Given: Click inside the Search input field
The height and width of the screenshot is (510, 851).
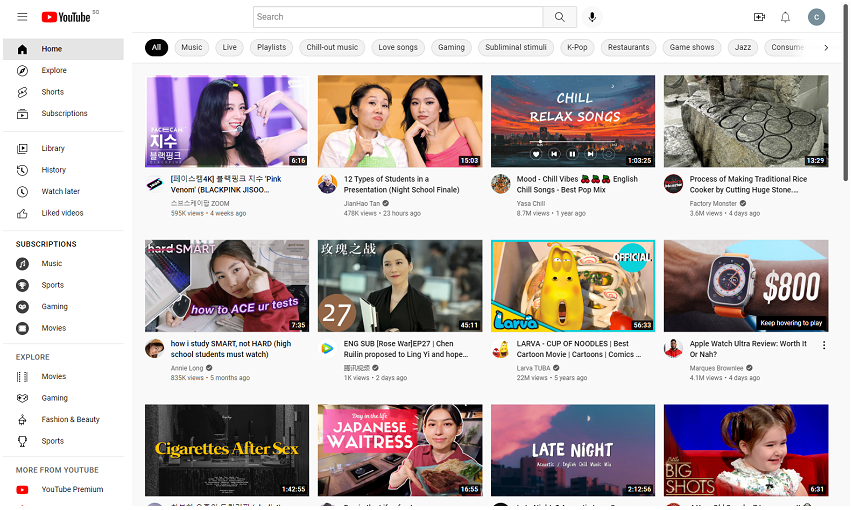Looking at the screenshot, I should 398,17.
